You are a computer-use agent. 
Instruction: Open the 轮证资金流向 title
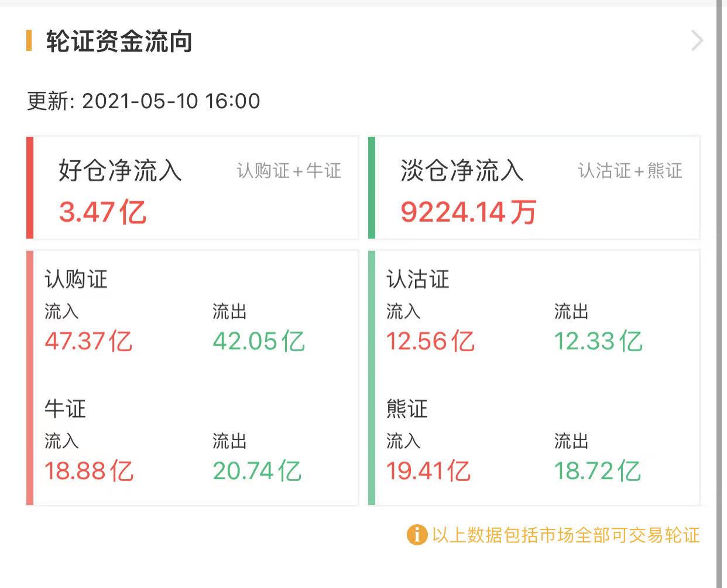coord(119,42)
